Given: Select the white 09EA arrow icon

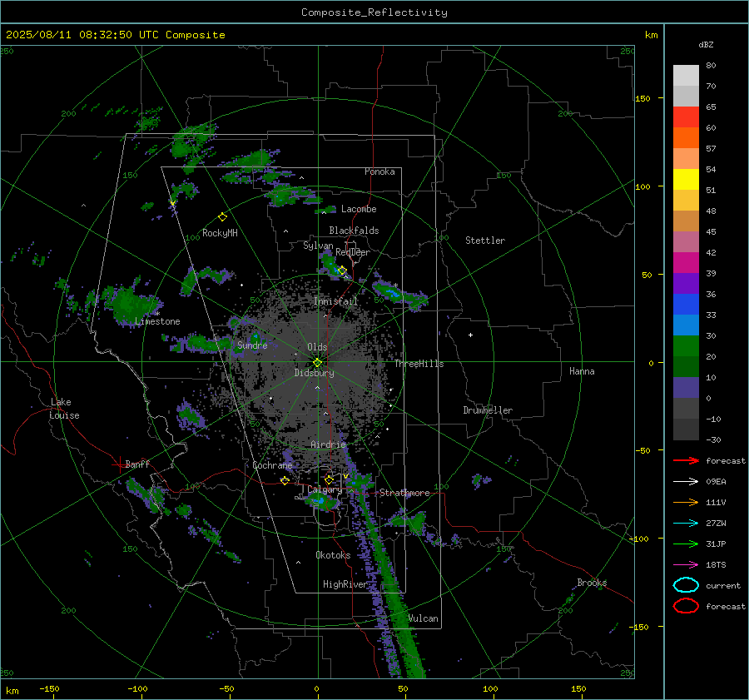Looking at the screenshot, I should 686,481.
